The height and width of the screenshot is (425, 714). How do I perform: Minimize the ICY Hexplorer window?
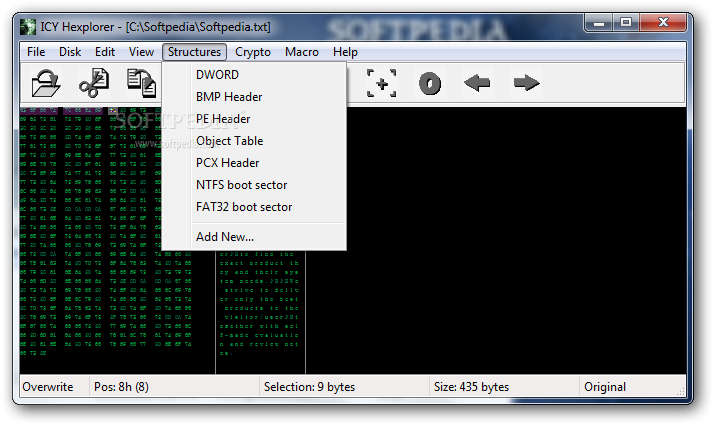tap(599, 23)
